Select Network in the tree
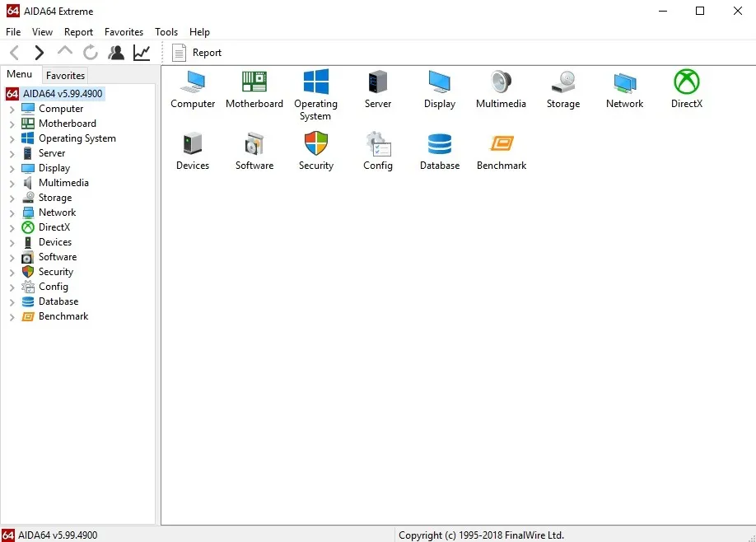Viewport: 756px width, 542px height. tap(57, 213)
